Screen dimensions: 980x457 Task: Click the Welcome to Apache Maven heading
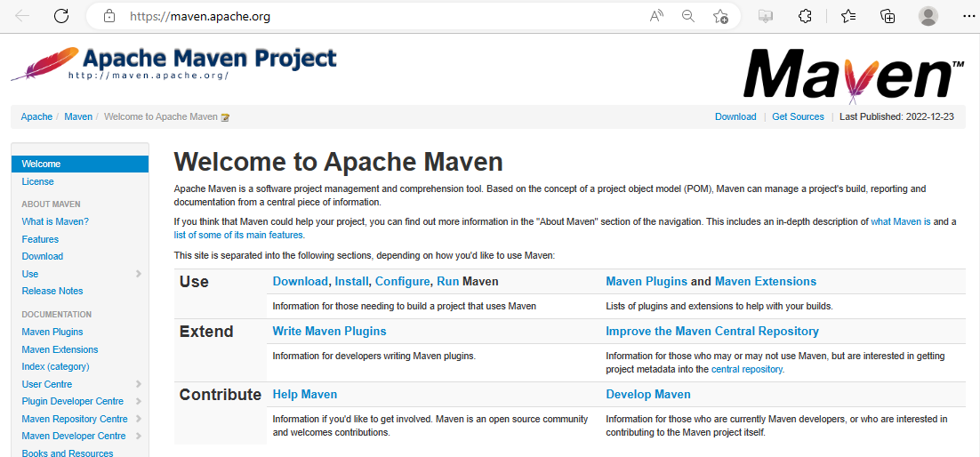click(338, 162)
